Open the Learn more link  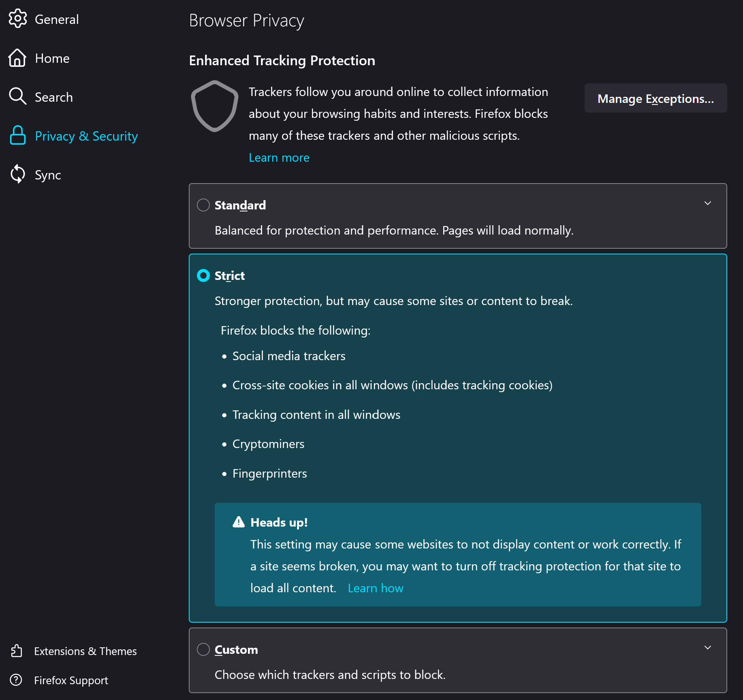tap(279, 158)
